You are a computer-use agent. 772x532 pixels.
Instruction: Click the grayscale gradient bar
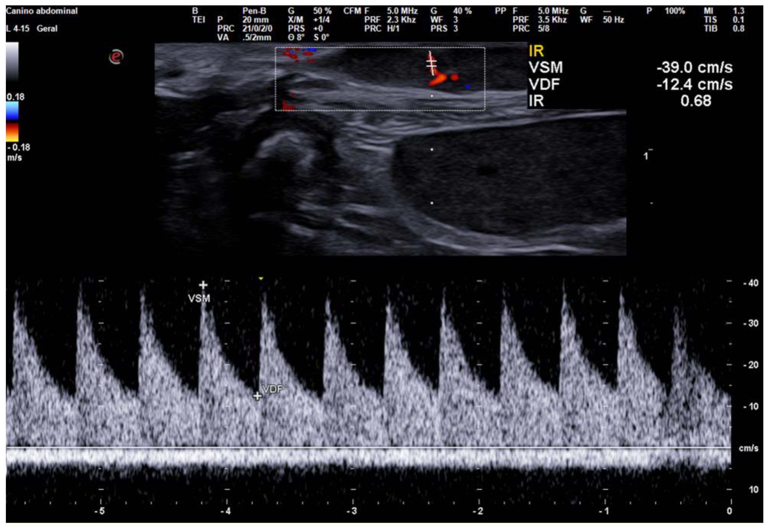[x=12, y=62]
